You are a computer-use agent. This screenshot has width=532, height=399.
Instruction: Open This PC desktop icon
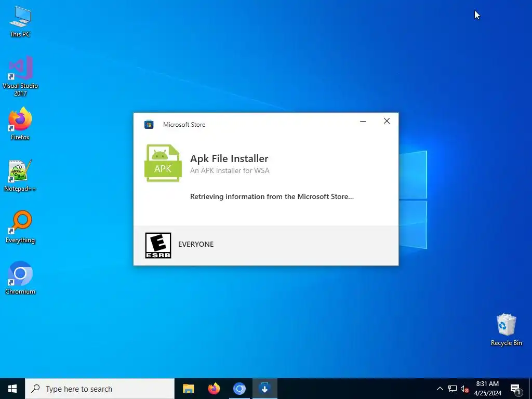[x=20, y=22]
